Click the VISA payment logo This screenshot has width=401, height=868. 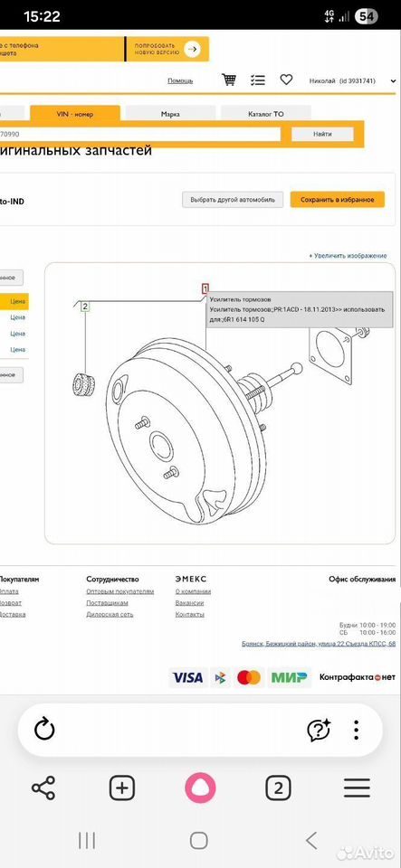(187, 677)
